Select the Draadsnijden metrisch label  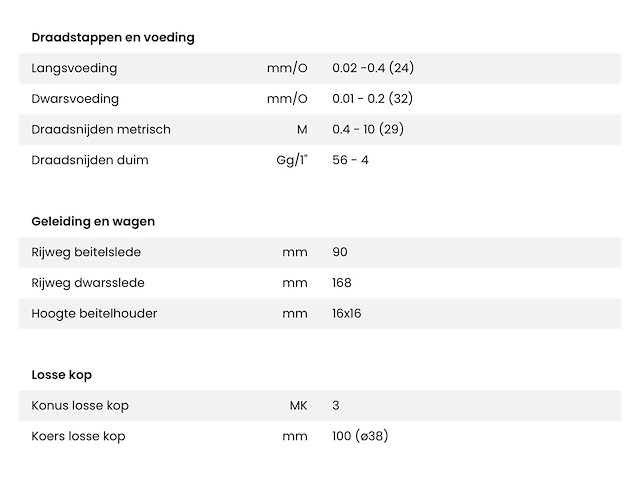(101, 129)
